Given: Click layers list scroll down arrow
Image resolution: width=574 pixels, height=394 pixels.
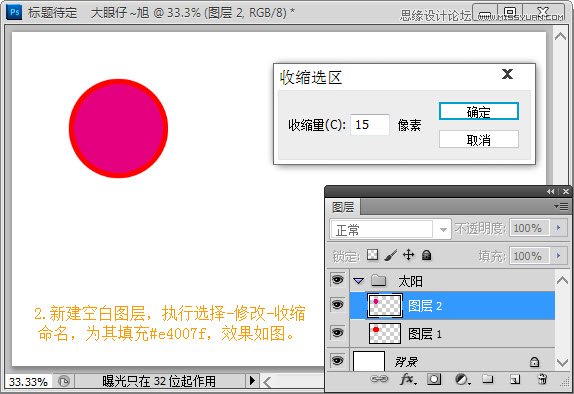Looking at the screenshot, I should click(x=563, y=363).
